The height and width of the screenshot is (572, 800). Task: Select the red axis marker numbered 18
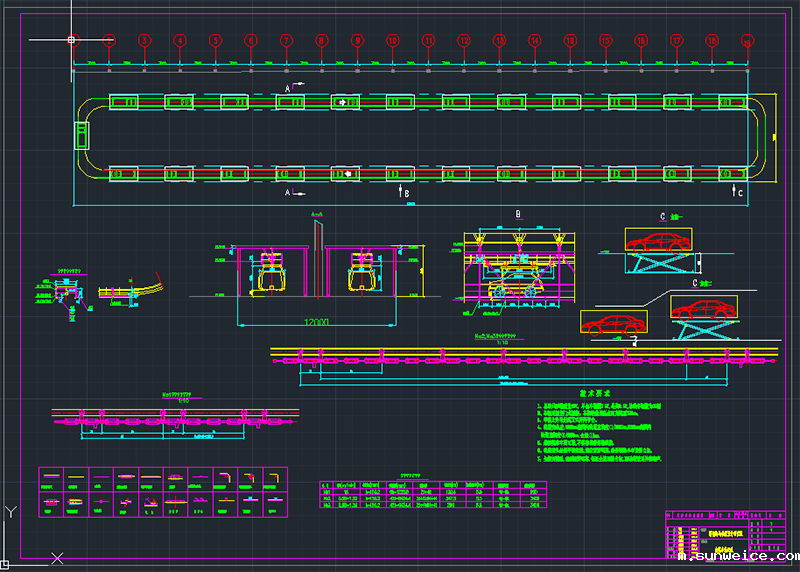[x=712, y=40]
